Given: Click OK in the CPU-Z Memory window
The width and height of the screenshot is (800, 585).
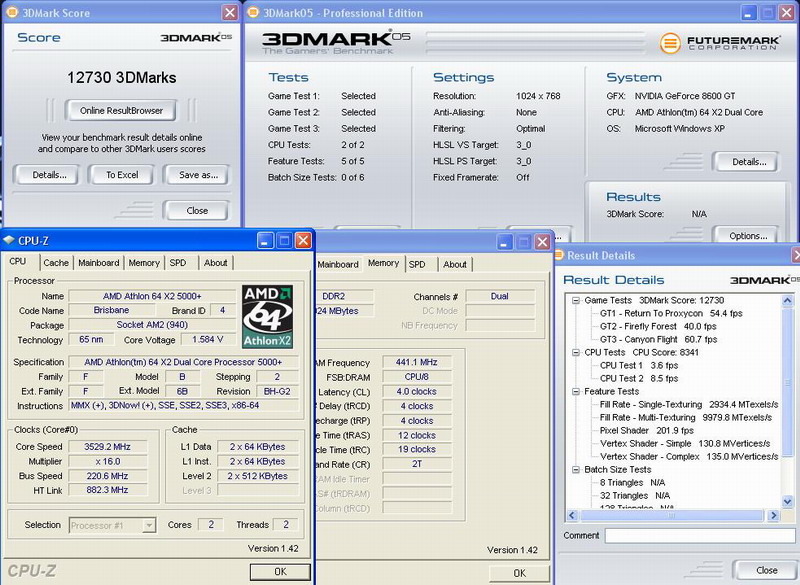Looking at the screenshot, I should [519, 573].
